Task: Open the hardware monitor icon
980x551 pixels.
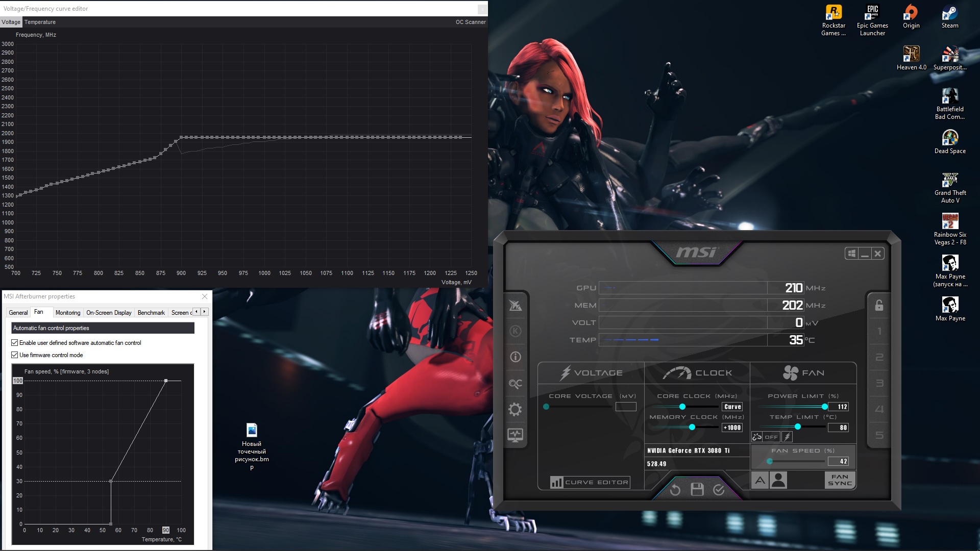Action: tap(515, 435)
